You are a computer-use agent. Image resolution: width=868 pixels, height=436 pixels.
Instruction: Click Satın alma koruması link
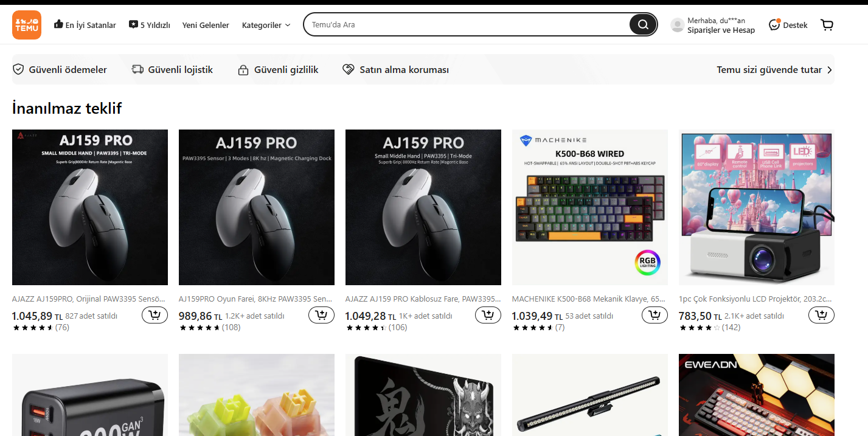[396, 70]
